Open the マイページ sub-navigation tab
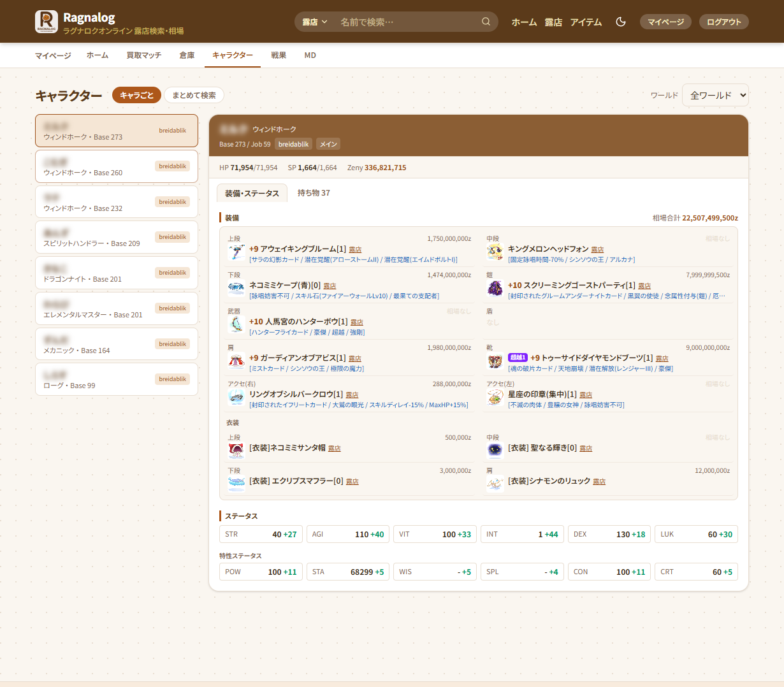 [x=53, y=55]
